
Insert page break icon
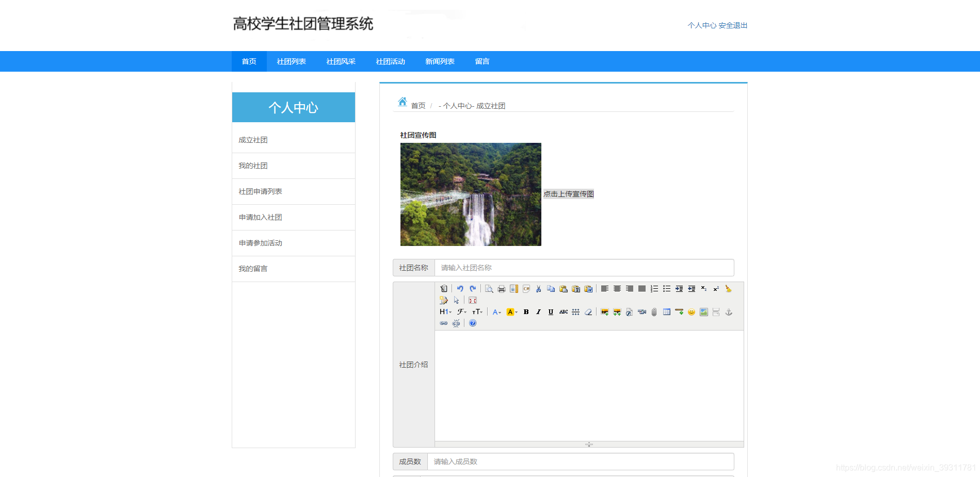point(716,312)
